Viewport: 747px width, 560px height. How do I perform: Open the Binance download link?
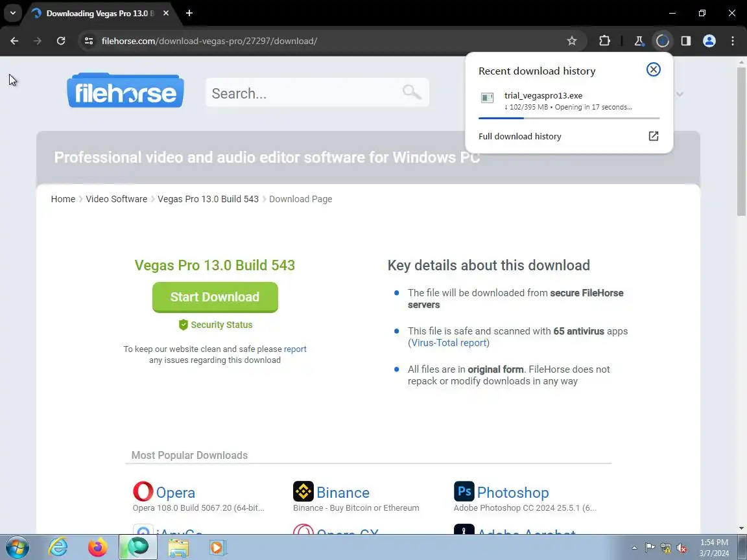tap(343, 493)
